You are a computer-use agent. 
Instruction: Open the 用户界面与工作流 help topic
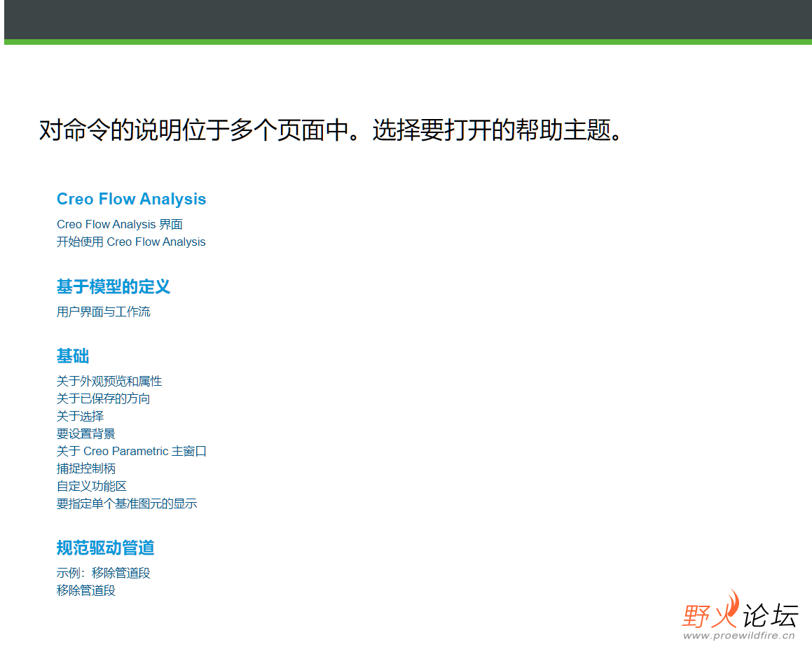[104, 312]
